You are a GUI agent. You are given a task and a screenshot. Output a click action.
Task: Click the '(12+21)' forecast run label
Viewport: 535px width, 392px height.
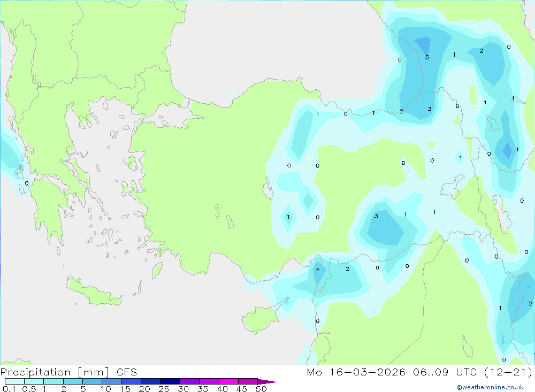click(509, 372)
